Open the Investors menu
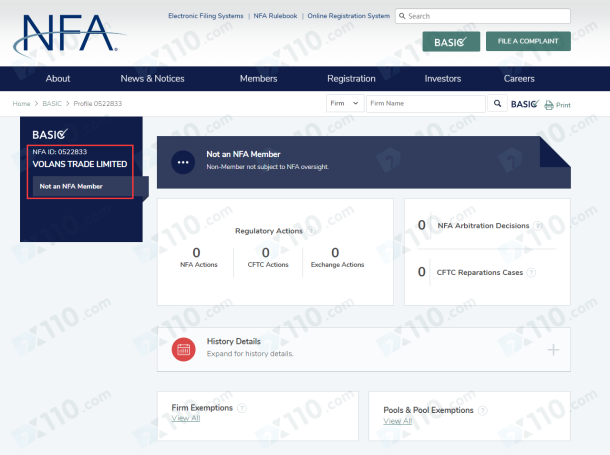 (443, 79)
